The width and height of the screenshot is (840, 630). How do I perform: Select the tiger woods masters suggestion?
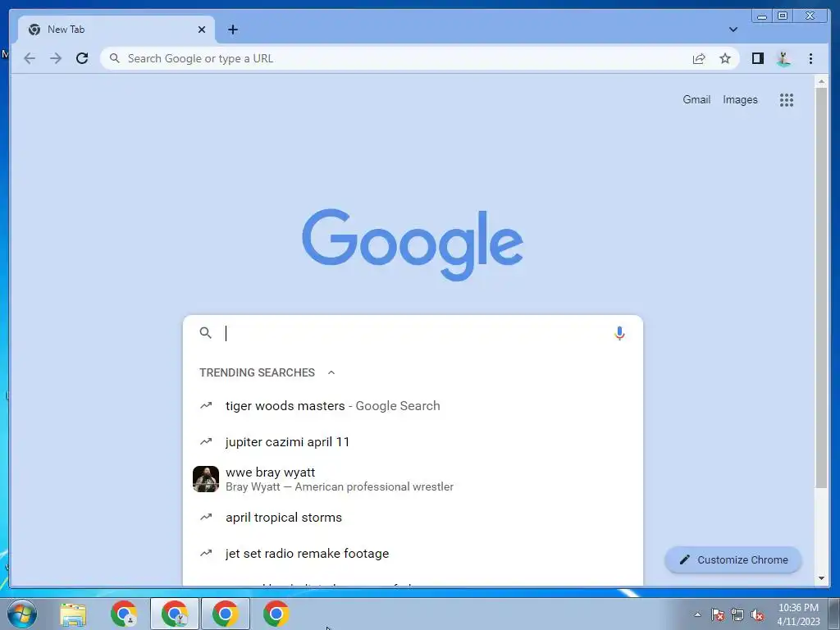coord(413,405)
